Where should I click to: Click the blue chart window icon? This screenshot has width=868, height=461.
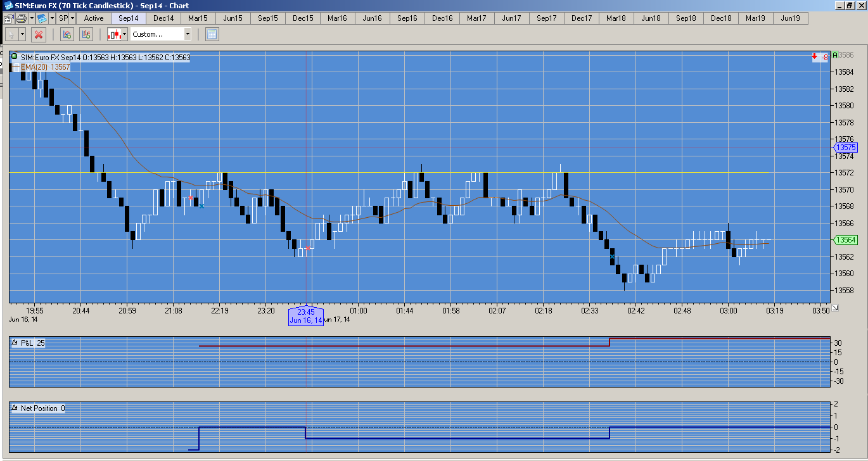coord(42,18)
